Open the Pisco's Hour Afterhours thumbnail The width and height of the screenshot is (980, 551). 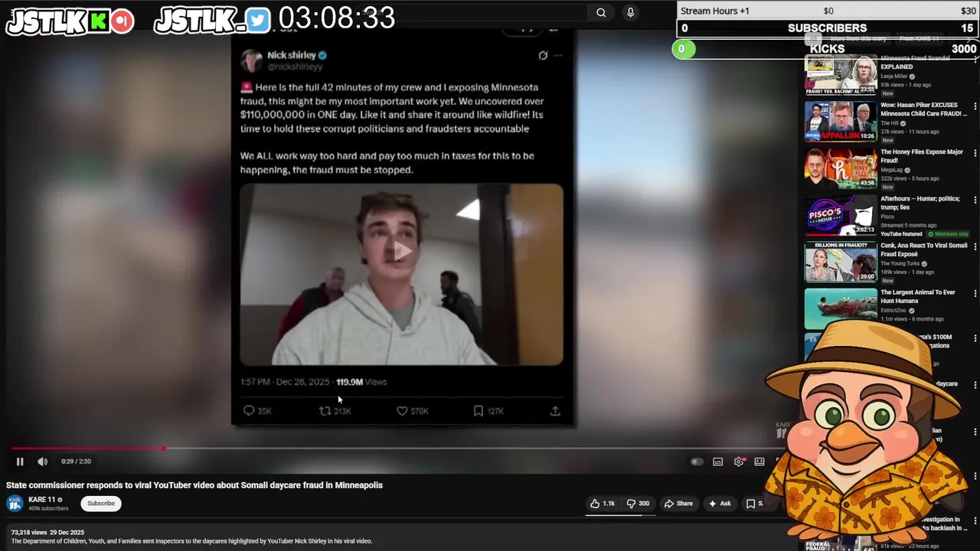click(841, 215)
